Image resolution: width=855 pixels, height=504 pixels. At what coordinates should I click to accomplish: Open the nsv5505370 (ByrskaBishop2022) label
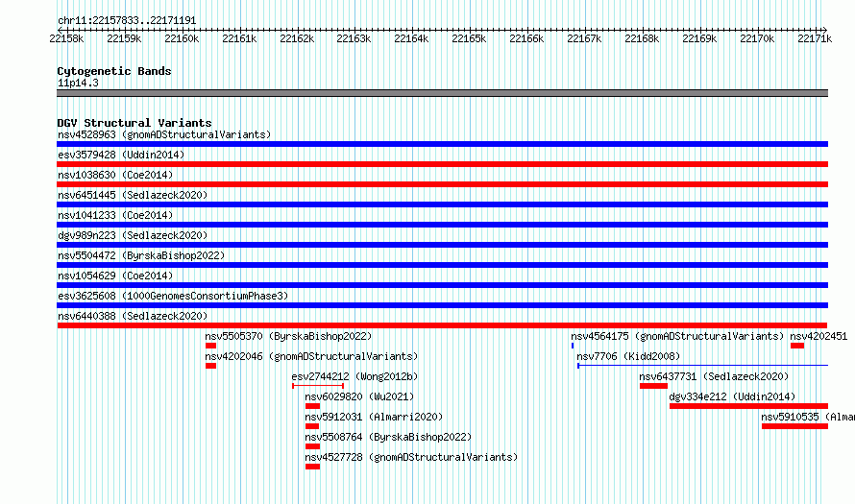click(288, 336)
